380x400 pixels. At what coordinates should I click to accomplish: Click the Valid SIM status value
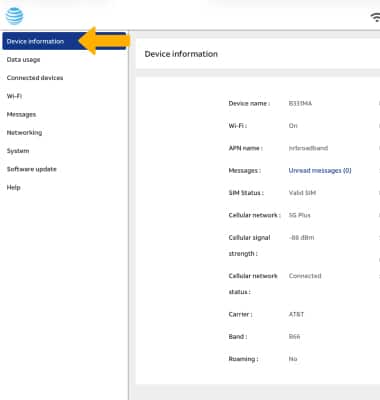tap(302, 193)
